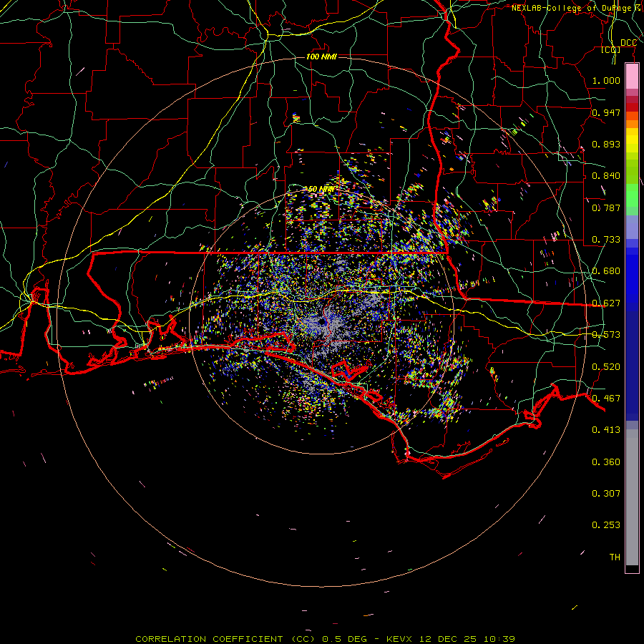Click the 0.253 legend value
The height and width of the screenshot is (644, 644).
click(x=606, y=525)
